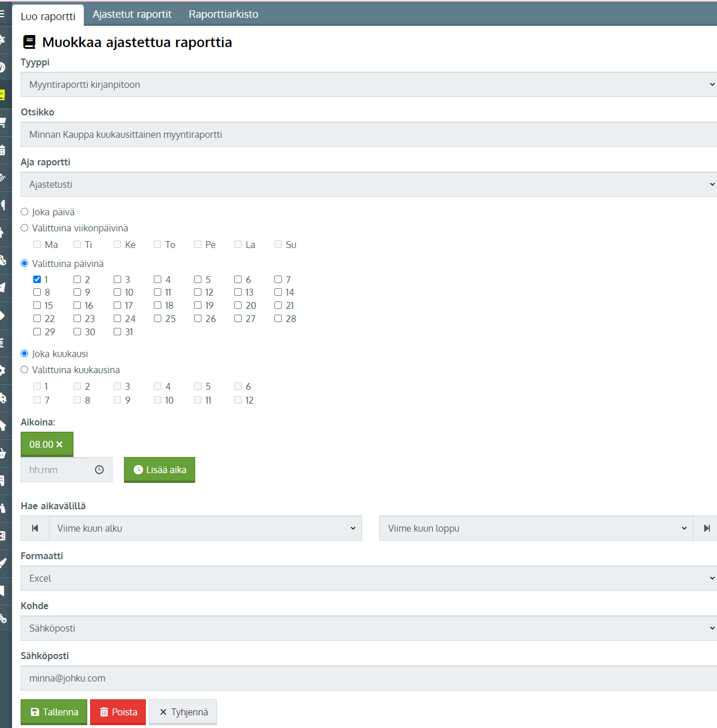Select the Joka päivä radio option
The image size is (717, 728).
coord(25,212)
